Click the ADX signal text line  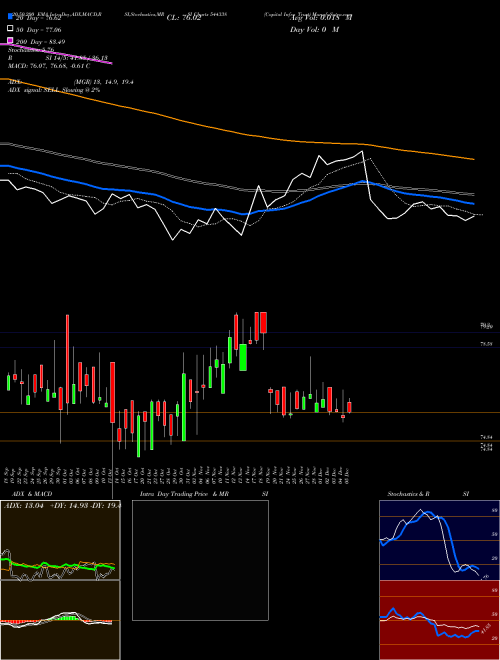click(54, 90)
